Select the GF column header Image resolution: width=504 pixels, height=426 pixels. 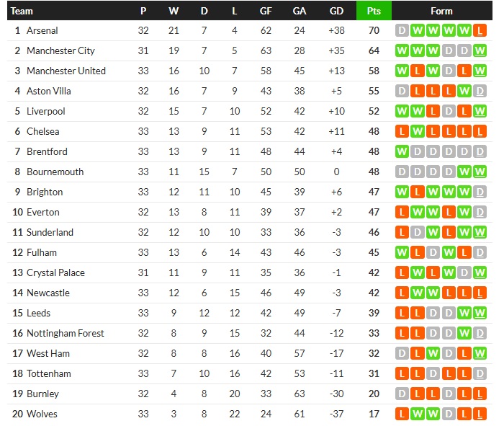[x=266, y=11]
